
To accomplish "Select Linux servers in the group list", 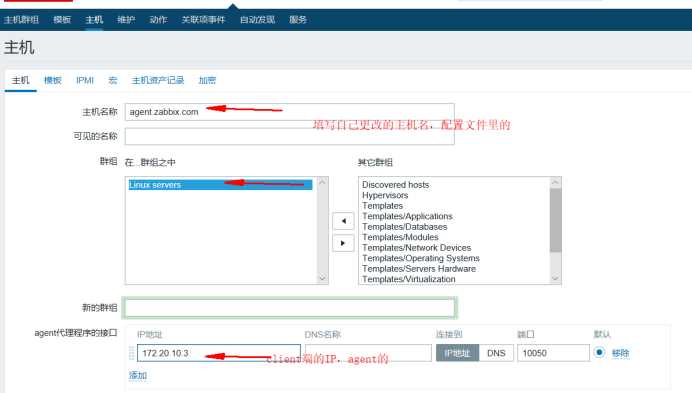I will click(220, 185).
